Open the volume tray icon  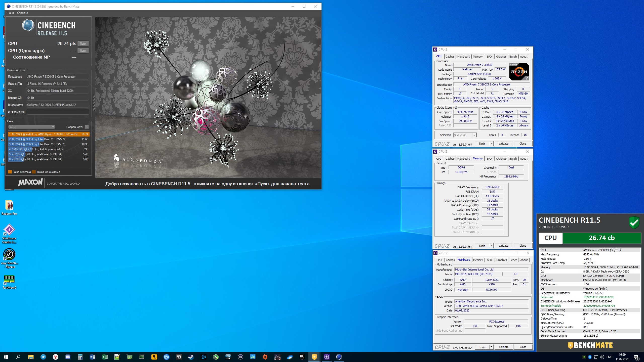tap(602, 357)
